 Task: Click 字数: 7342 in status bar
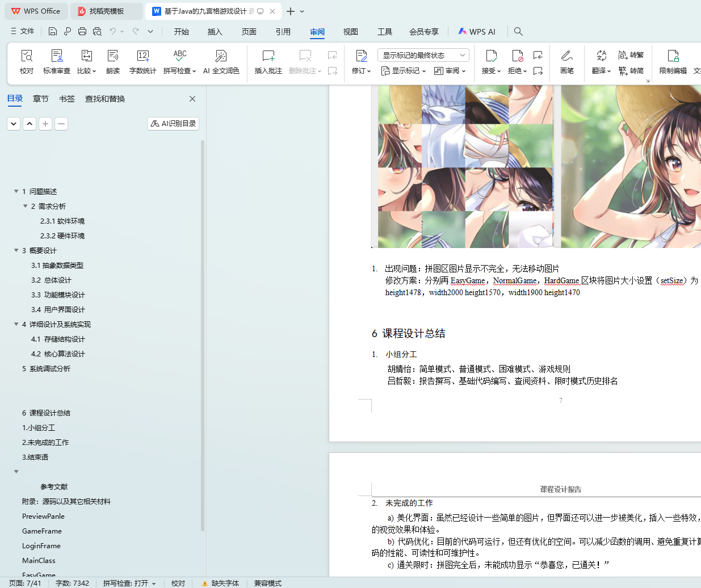click(x=72, y=583)
